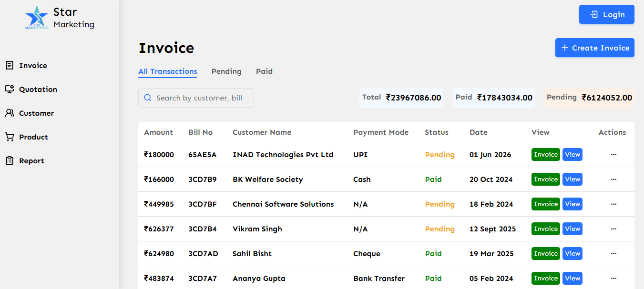Image resolution: width=644 pixels, height=289 pixels.
Task: Open actions menu for BK Welfare Society
Action: 613,179
